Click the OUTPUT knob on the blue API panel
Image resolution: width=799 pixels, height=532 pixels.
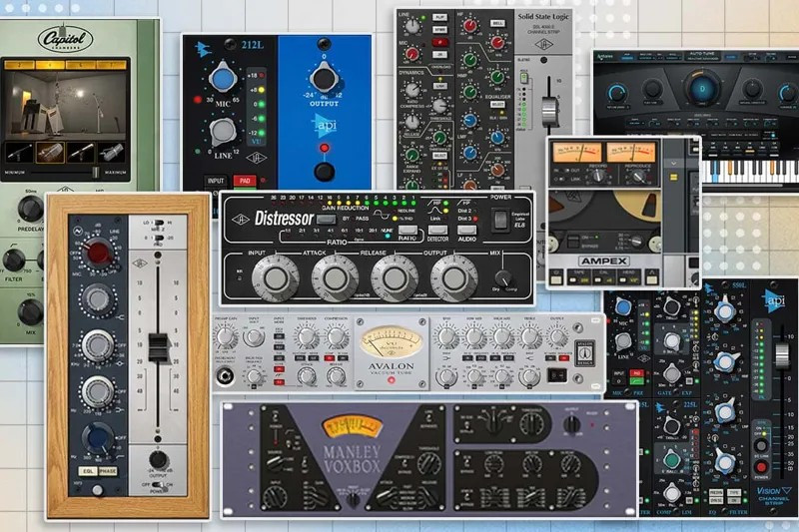tap(324, 79)
